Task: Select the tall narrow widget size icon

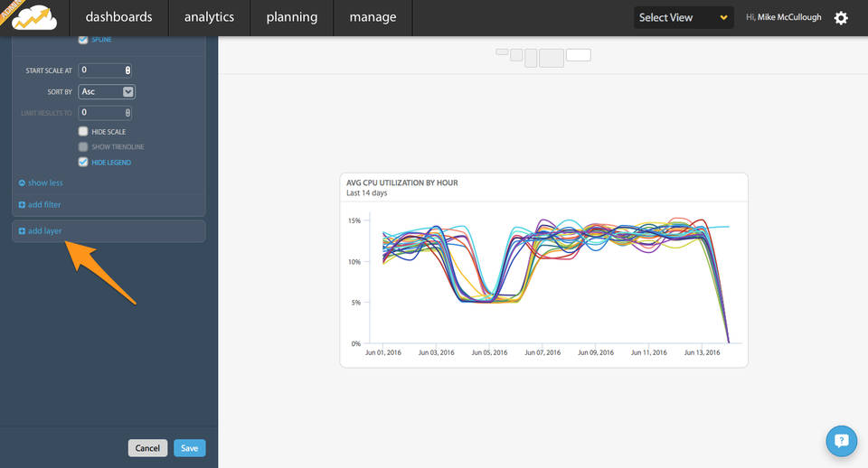Action: tap(531, 57)
